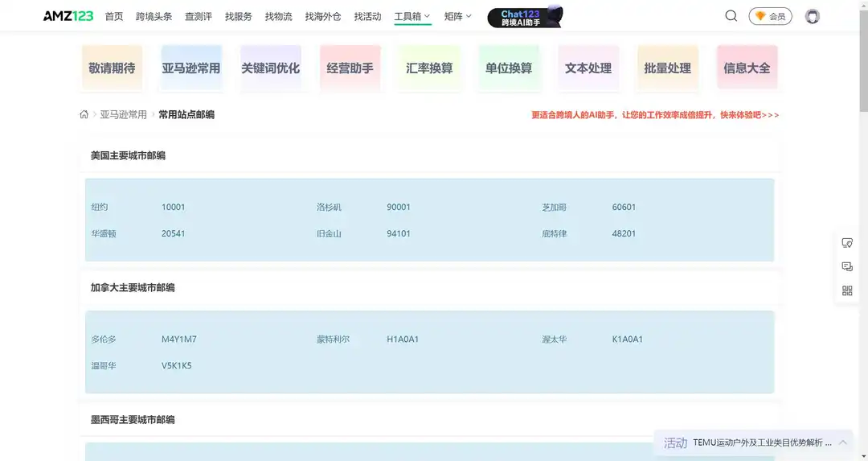Select the 经营助手 category card
868x461 pixels.
[x=350, y=68]
